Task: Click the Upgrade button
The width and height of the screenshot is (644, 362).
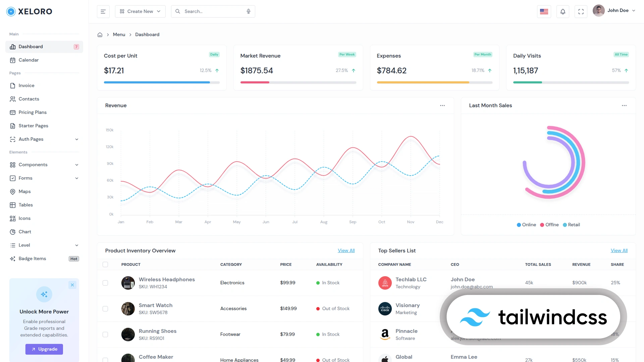Action: pos(44,349)
